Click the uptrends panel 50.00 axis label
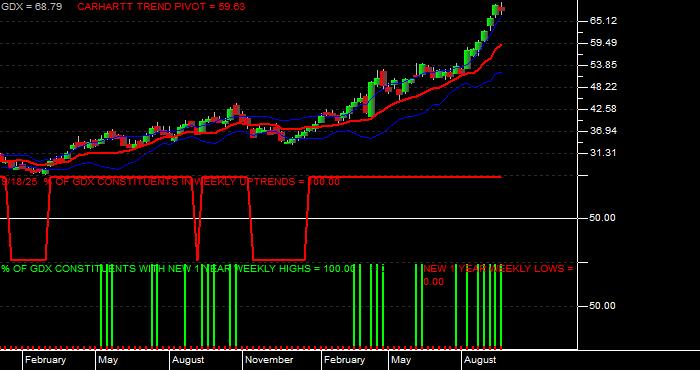The image size is (700, 370). tap(603, 218)
